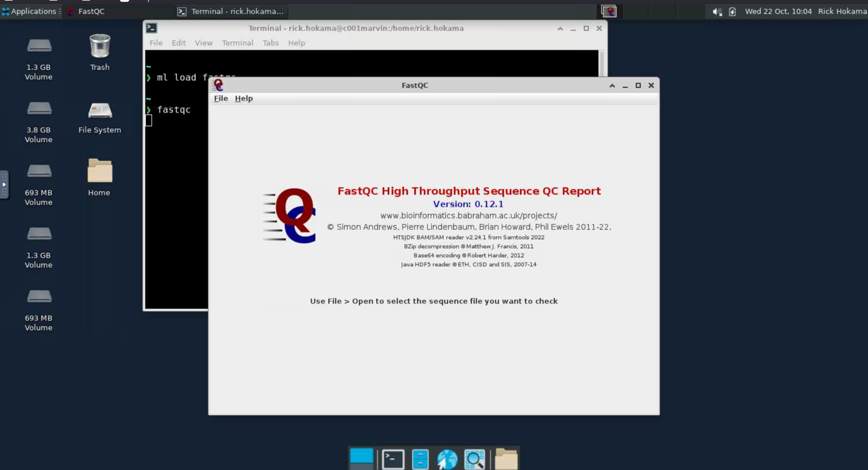Roll up the FastQC window with the shade button

pyautogui.click(x=613, y=85)
